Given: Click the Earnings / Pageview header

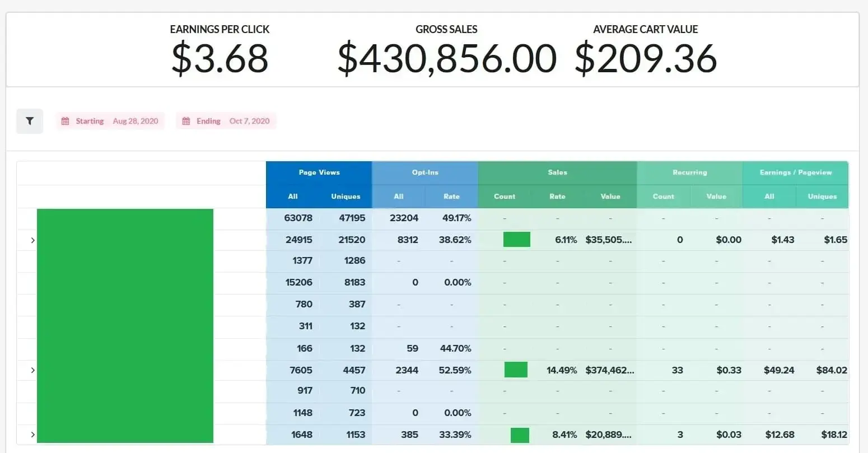Looking at the screenshot, I should point(796,172).
